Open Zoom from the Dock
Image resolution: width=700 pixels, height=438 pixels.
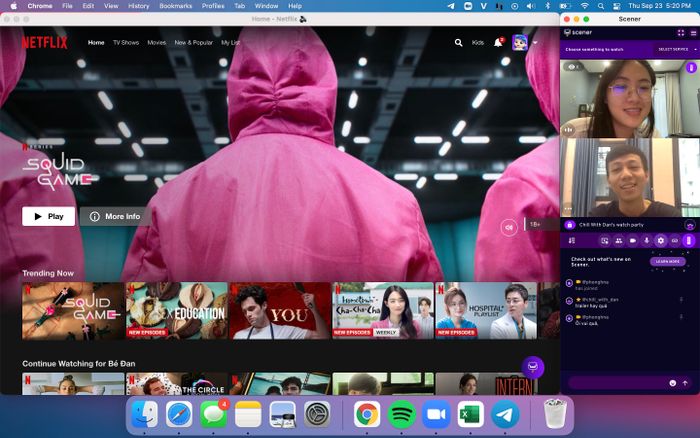point(436,415)
